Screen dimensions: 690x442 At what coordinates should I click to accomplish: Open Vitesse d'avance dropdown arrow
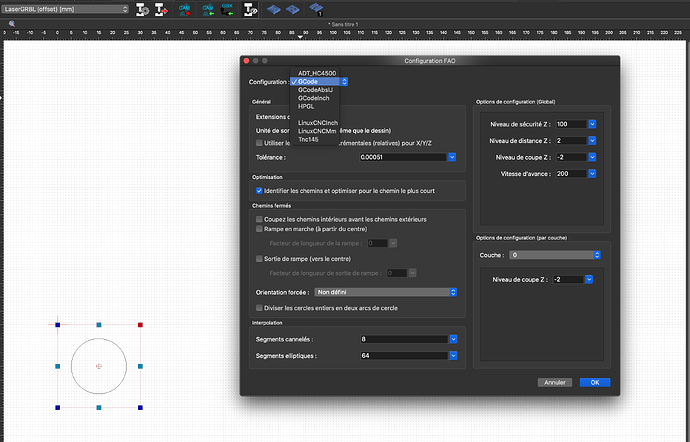point(592,174)
